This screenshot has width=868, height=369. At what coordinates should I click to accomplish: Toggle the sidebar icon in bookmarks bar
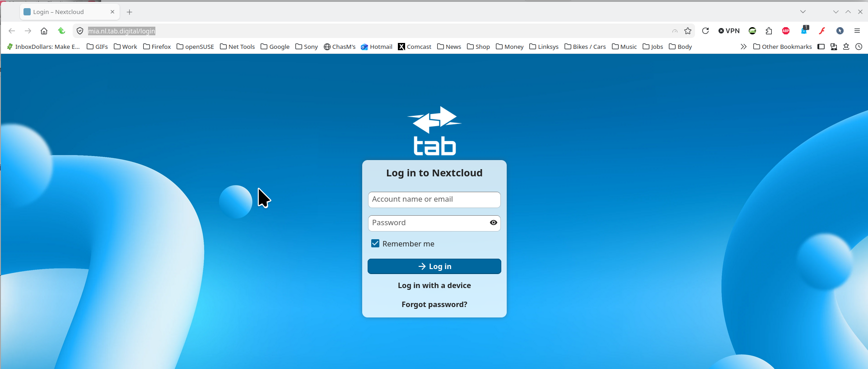[821, 47]
